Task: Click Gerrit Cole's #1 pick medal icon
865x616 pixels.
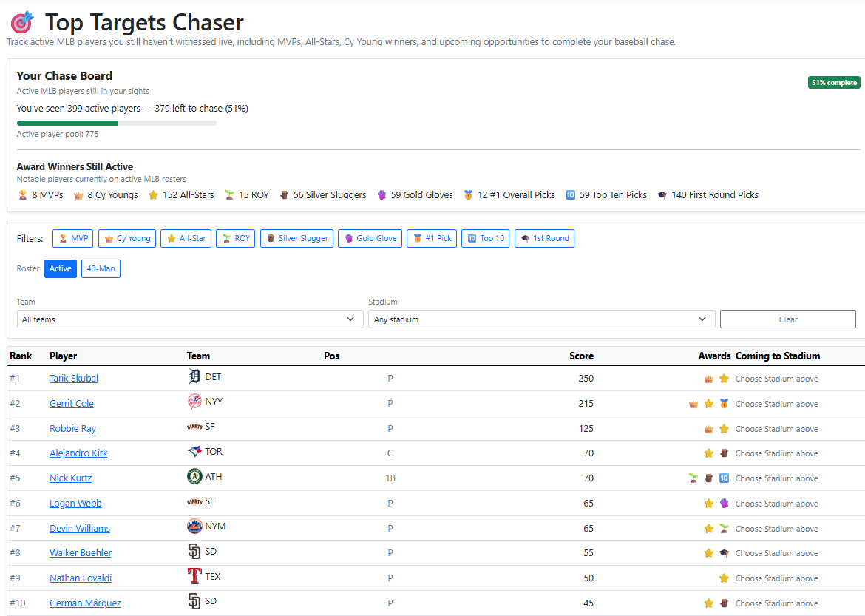Action: pos(725,404)
